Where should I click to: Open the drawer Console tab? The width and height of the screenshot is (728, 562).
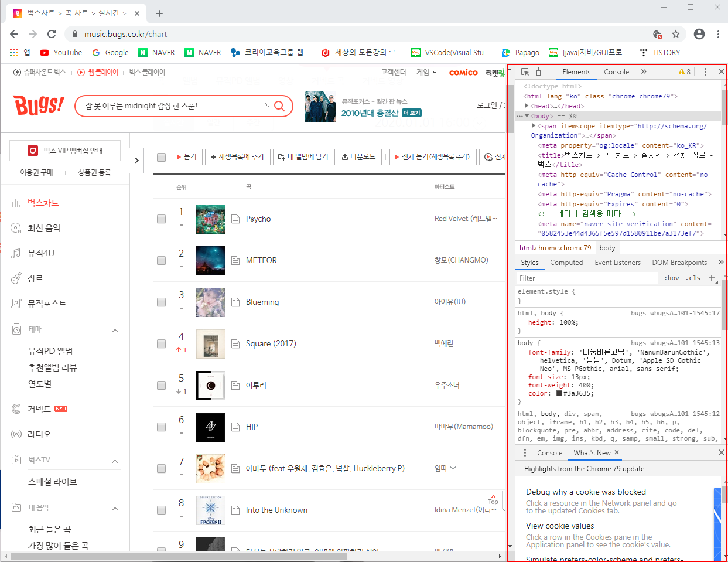coord(549,453)
